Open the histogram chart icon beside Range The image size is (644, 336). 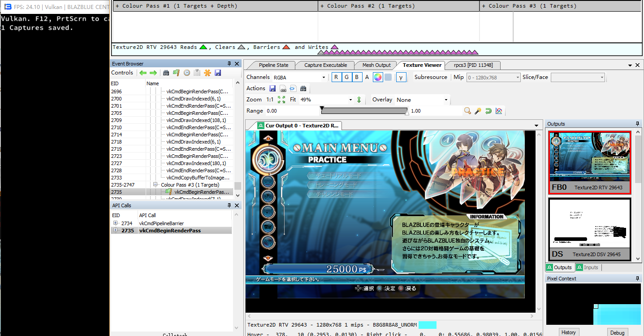498,111
